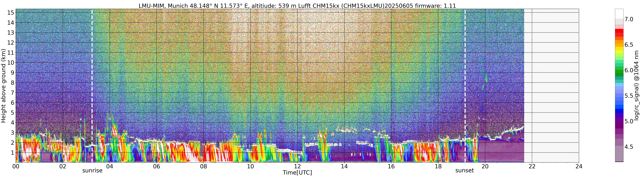Screen dimensions: 644x176
Task: Click time axis tick label "24"
Action: pyautogui.click(x=579, y=166)
